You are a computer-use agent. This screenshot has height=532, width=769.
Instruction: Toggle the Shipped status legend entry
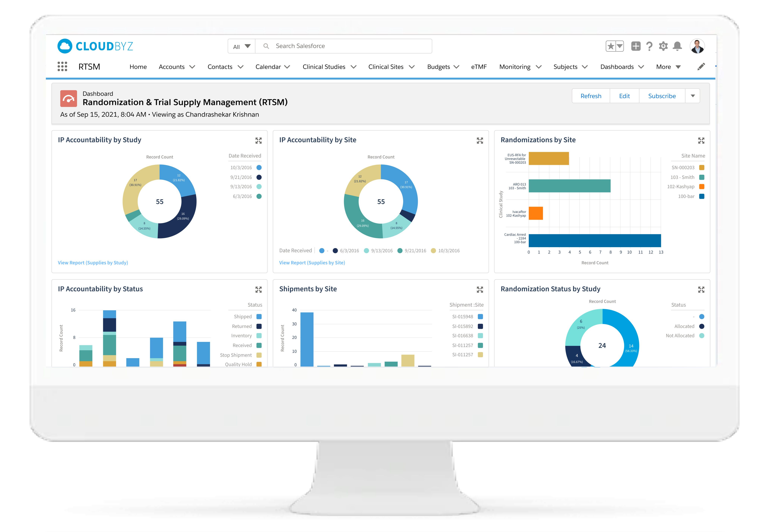[243, 317]
